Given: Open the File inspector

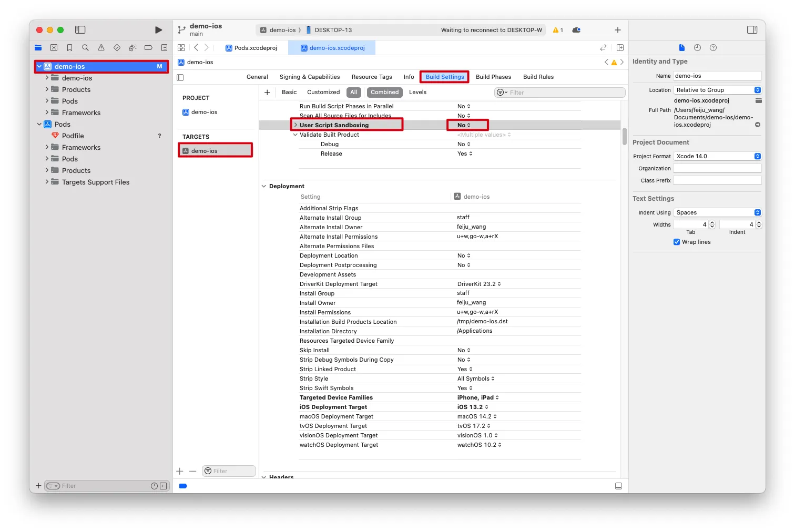Looking at the screenshot, I should (x=682, y=48).
